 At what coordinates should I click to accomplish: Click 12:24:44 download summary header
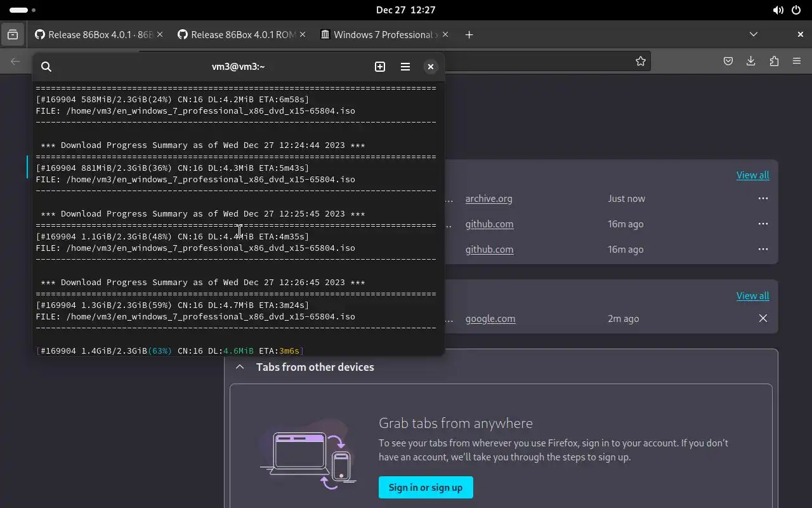tap(203, 145)
